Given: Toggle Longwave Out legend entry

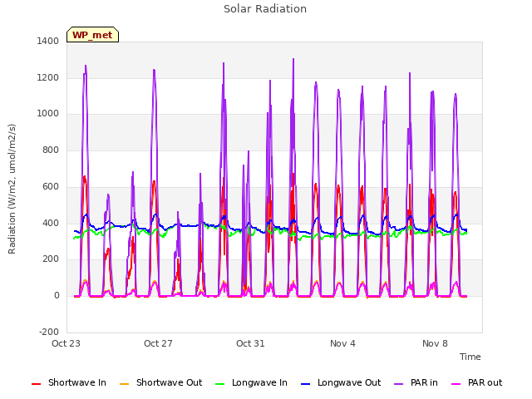Looking at the screenshot, I should coord(341,382).
